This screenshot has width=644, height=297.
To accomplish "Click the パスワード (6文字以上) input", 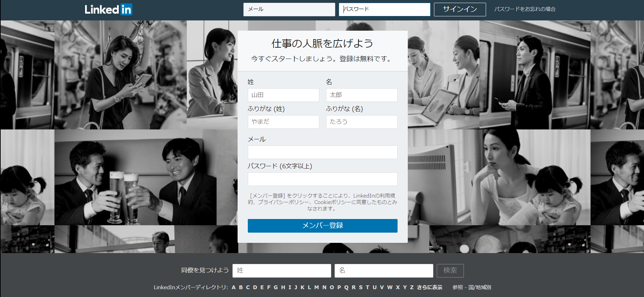I will click(x=323, y=179).
